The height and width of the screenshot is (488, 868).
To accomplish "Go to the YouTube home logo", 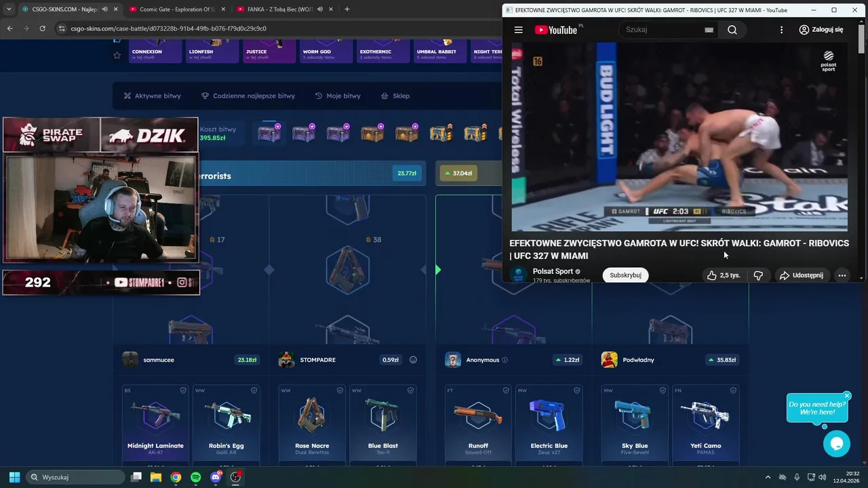I will [555, 30].
